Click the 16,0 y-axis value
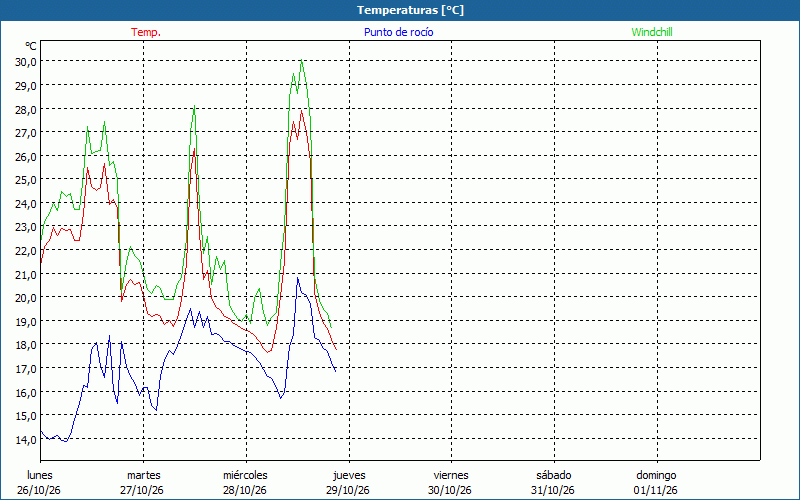The height and width of the screenshot is (500, 800). pos(26,392)
